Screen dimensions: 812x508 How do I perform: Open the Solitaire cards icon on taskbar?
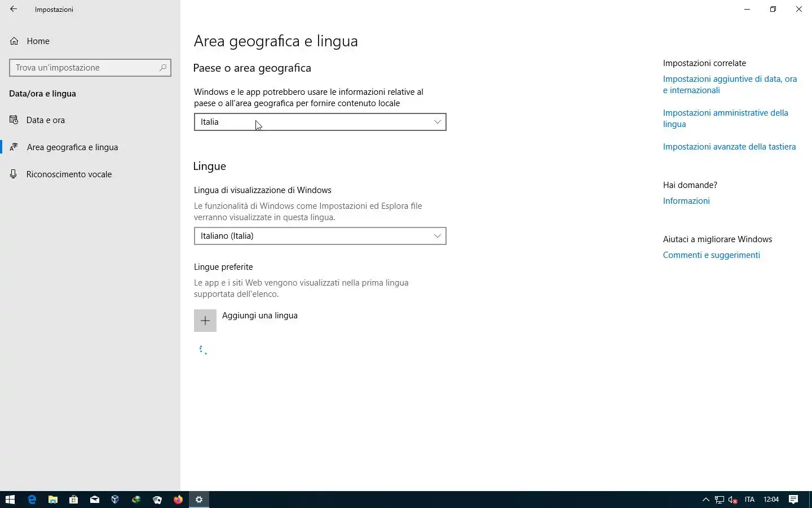[x=157, y=500]
